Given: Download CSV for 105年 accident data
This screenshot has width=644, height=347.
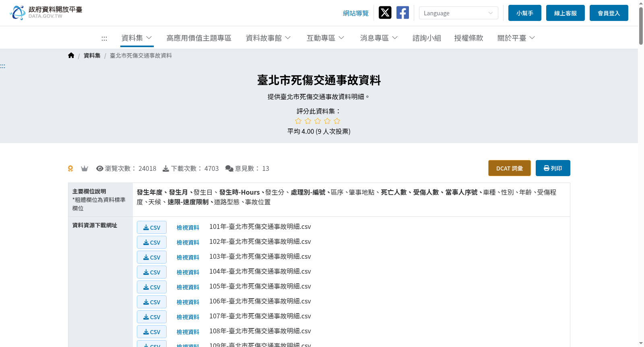Looking at the screenshot, I should pos(152,287).
